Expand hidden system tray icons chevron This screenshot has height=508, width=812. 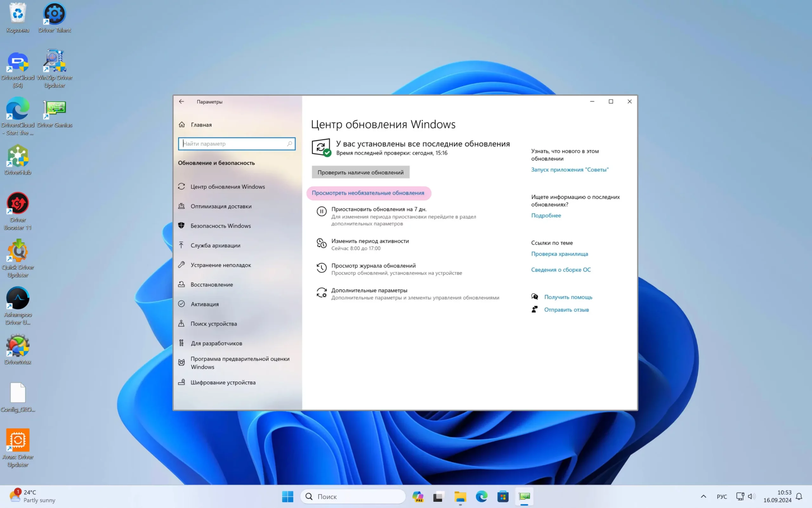[703, 496]
